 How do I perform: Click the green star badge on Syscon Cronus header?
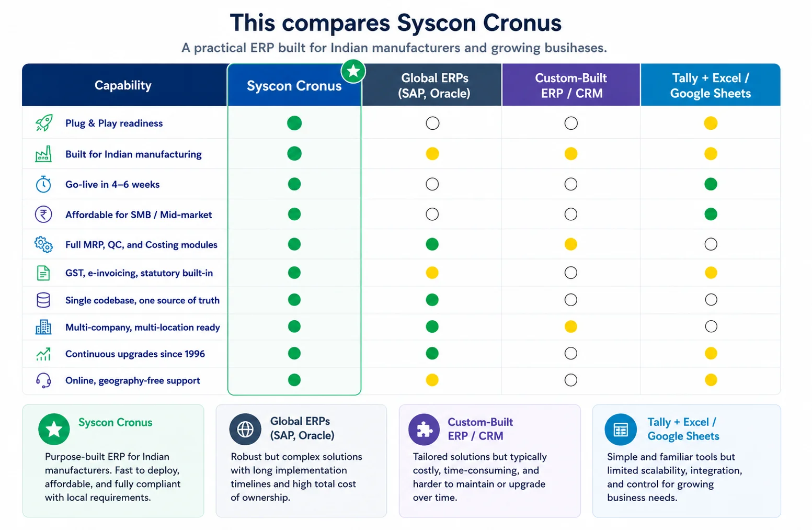tap(353, 71)
